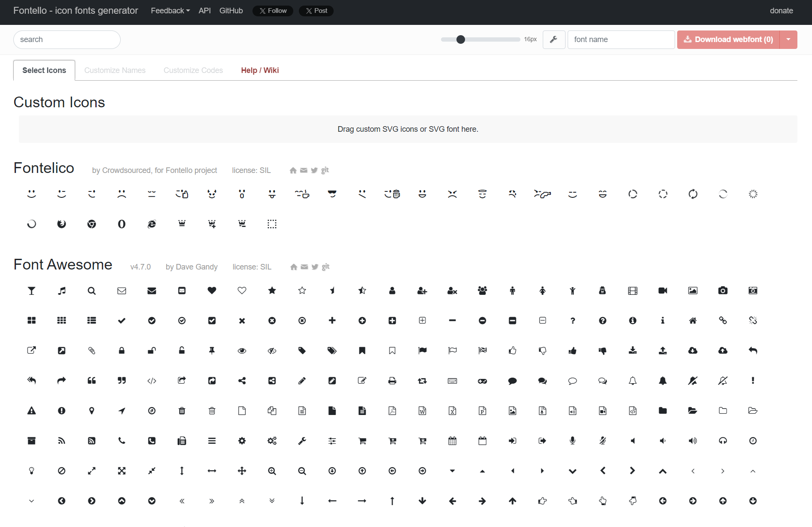This screenshot has height=527, width=812.
Task: Select the Font Awesome magnifier search icon
Action: (92, 291)
